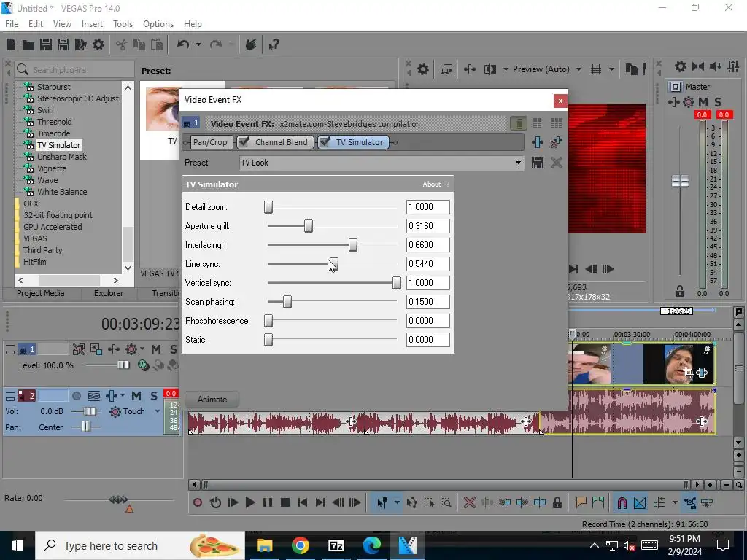Viewport: 747px width, 560px height.
Task: Click the Save Preset disk icon
Action: pyautogui.click(x=538, y=163)
